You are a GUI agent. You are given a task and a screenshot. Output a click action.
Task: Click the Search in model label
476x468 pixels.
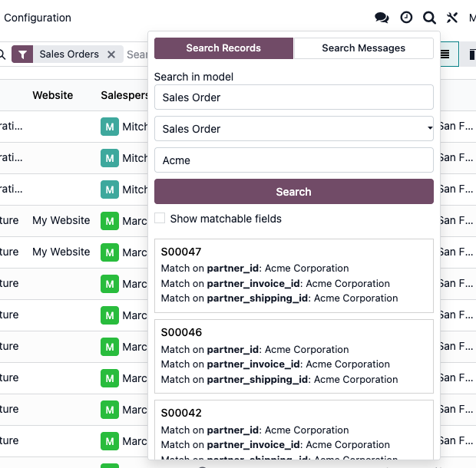[x=193, y=77]
